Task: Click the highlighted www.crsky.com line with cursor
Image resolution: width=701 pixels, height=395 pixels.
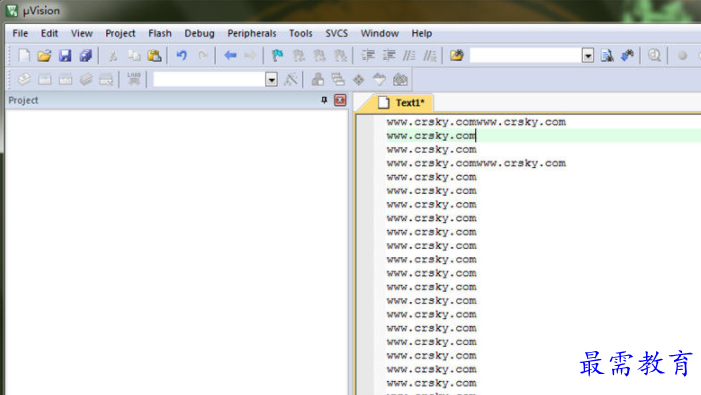Action: click(x=431, y=136)
